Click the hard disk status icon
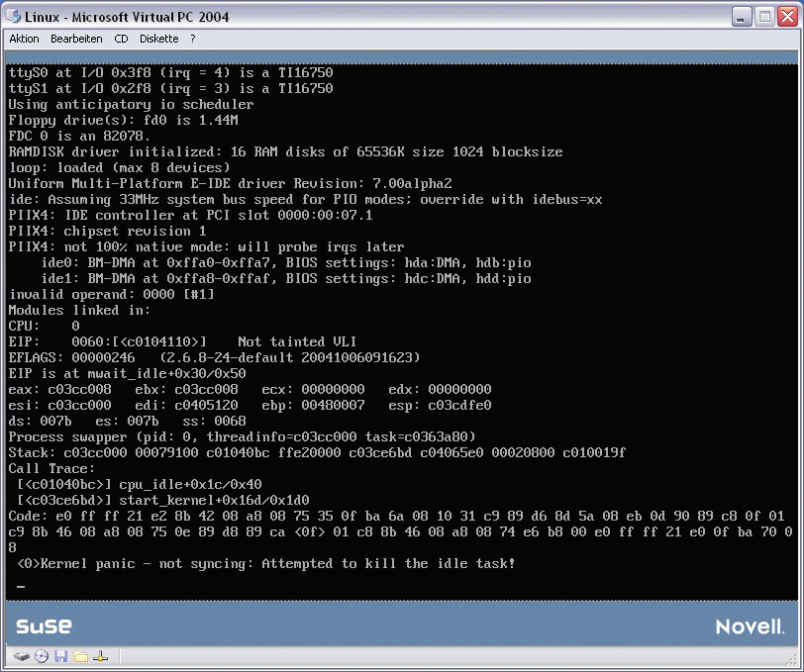 tap(21, 656)
